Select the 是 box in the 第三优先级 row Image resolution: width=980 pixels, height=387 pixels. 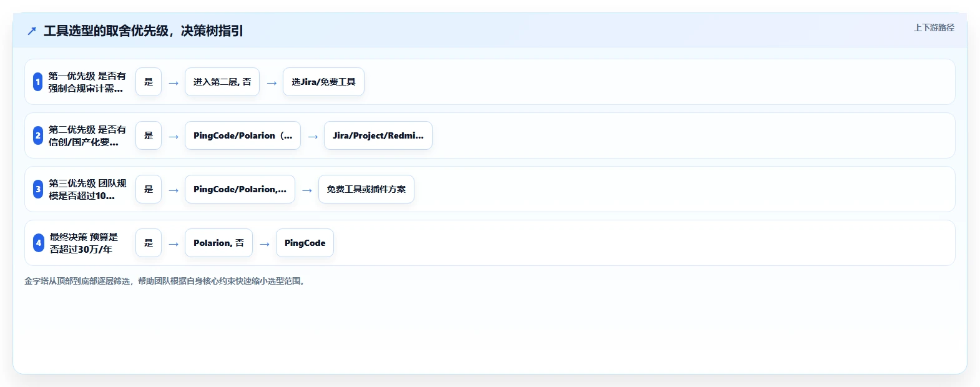149,189
